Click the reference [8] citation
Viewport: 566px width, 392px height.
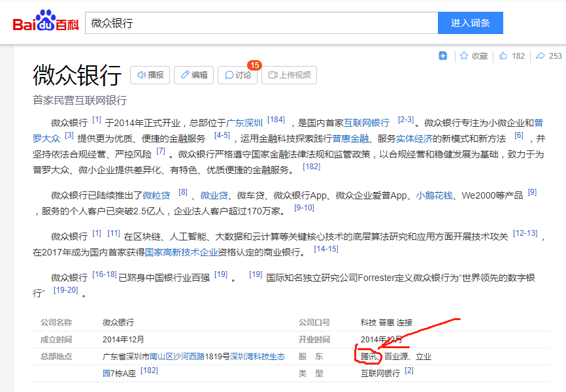tap(183, 192)
